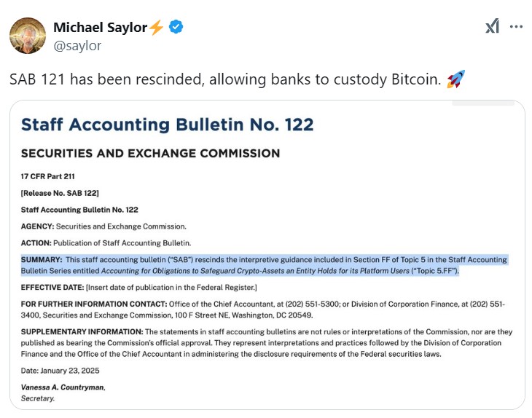Viewport: 532px width, 418px height.
Task: Click the highlighted SUMMARY paragraph
Action: [x=264, y=265]
